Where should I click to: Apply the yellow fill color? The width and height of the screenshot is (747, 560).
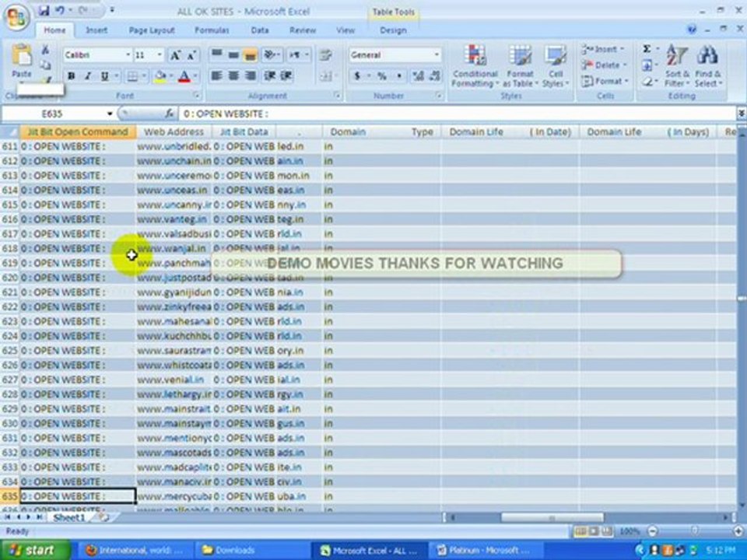pyautogui.click(x=160, y=76)
